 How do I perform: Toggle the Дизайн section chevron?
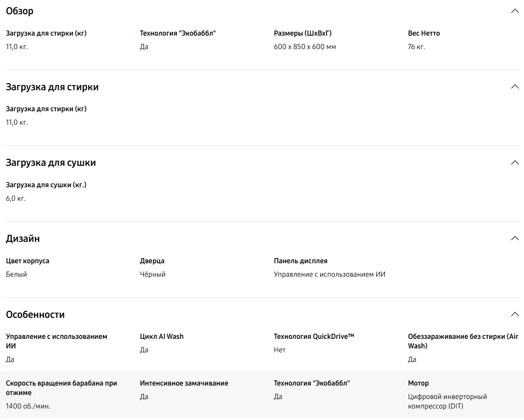(x=515, y=238)
